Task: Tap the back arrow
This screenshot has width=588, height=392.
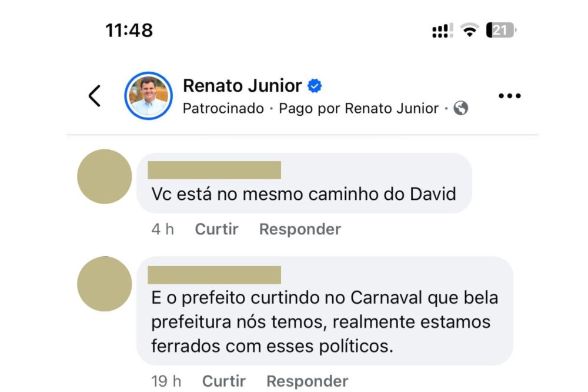Action: (95, 96)
